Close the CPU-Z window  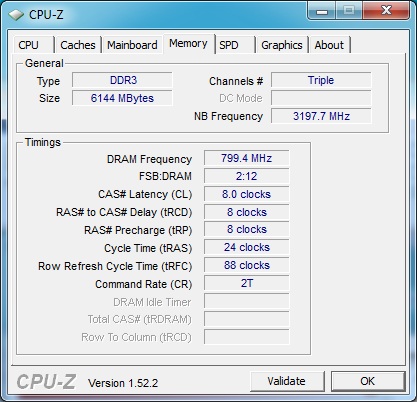(x=386, y=11)
